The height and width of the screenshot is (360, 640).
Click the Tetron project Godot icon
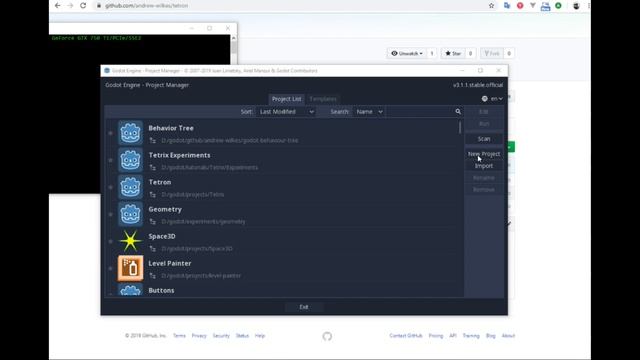click(x=130, y=187)
